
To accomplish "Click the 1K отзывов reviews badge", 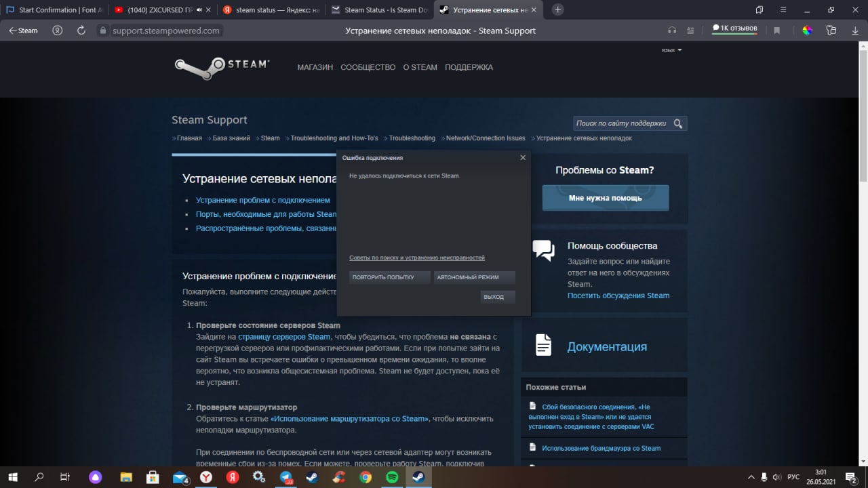I will [x=734, y=29].
